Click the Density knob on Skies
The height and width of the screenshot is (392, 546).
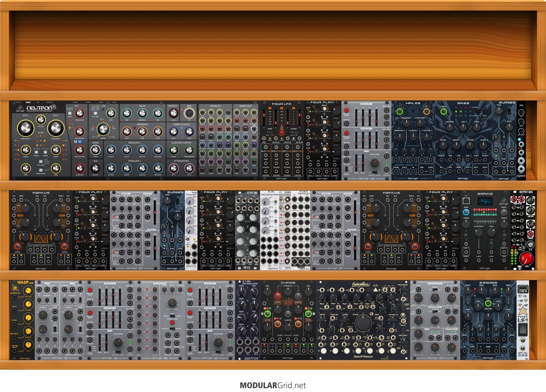[457, 145]
